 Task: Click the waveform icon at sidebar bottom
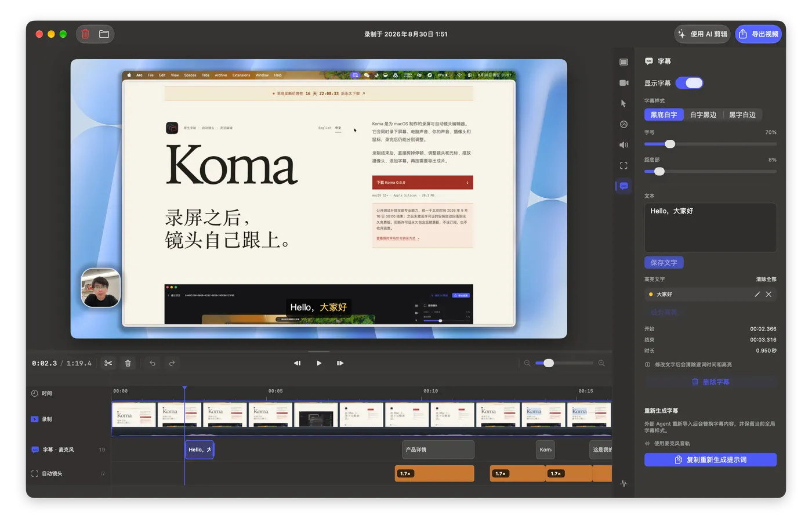pyautogui.click(x=623, y=483)
